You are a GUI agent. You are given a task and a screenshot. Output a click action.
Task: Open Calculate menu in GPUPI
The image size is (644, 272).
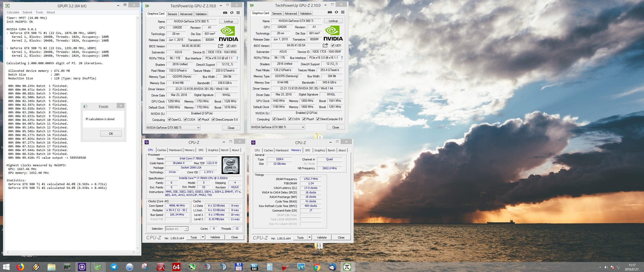point(13,12)
